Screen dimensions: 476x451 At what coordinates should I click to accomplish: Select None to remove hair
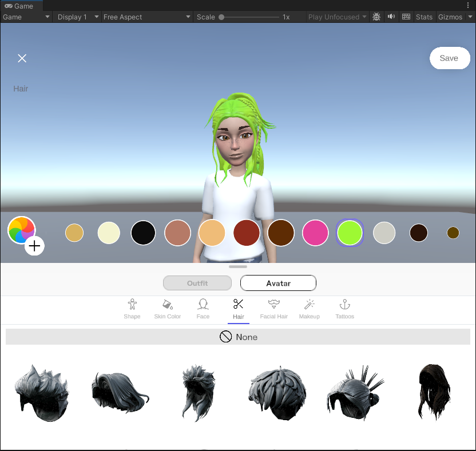coord(238,337)
